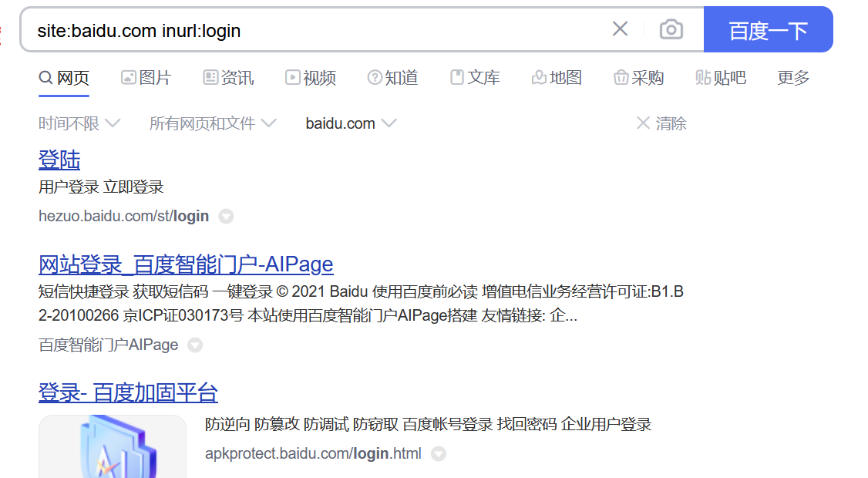Screen dimensions: 868x478
Task: Clear the search box using the X icon
Action: pos(620,28)
